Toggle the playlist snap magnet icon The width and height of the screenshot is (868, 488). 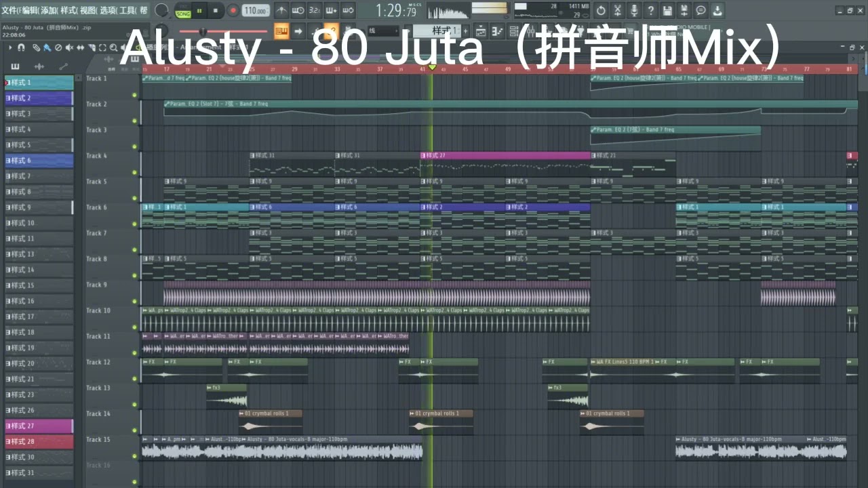point(21,47)
